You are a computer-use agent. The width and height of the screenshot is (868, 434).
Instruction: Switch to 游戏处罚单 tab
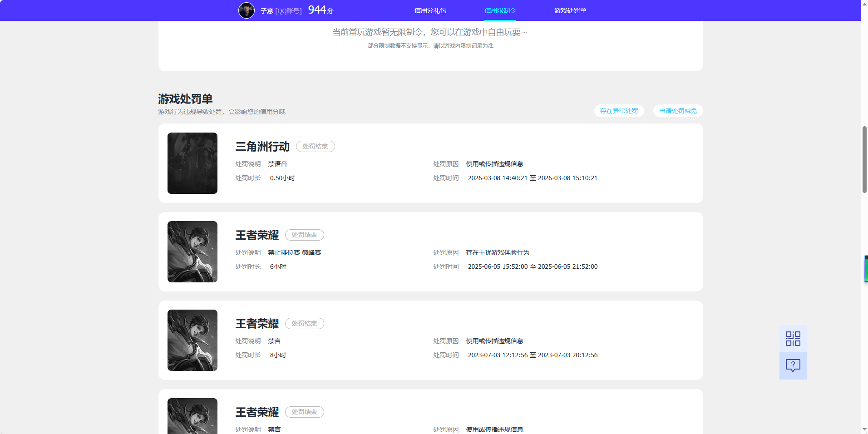coord(570,10)
